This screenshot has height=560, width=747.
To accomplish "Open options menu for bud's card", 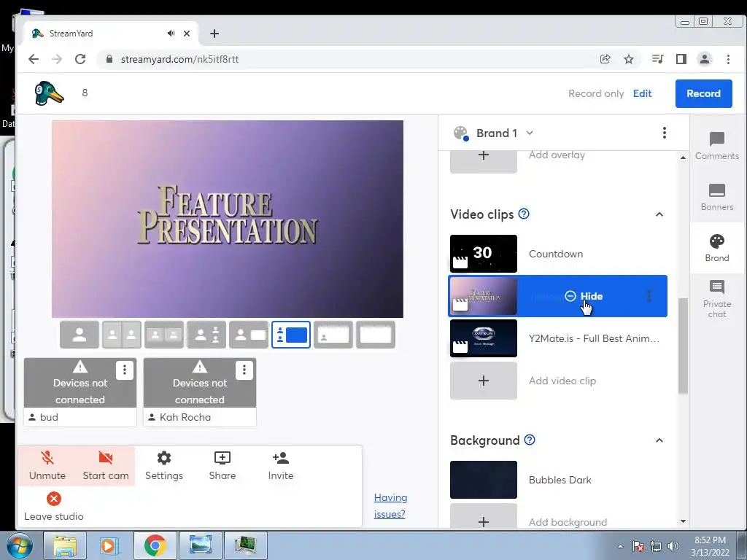I will pyautogui.click(x=124, y=370).
